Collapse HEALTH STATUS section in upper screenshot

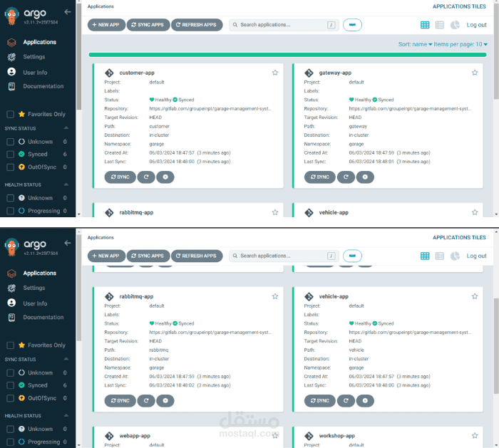66,184
